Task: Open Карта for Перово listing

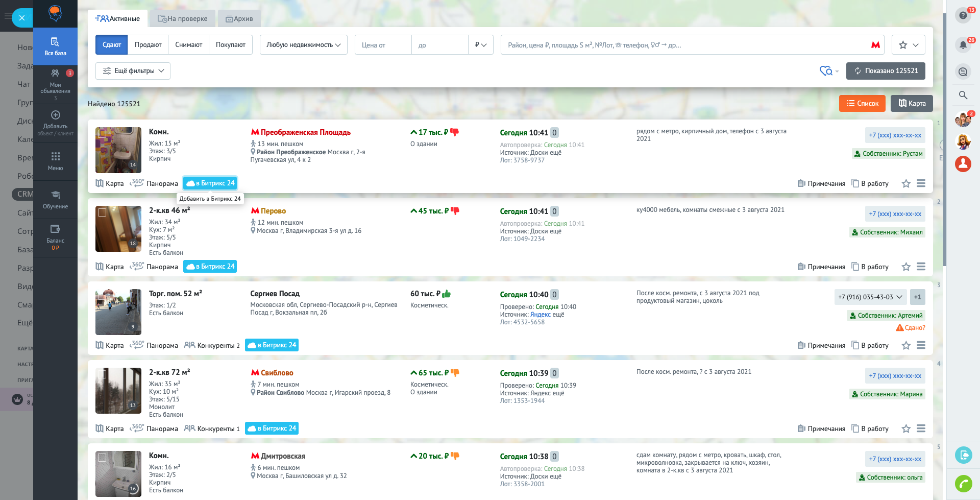Action: 110,267
